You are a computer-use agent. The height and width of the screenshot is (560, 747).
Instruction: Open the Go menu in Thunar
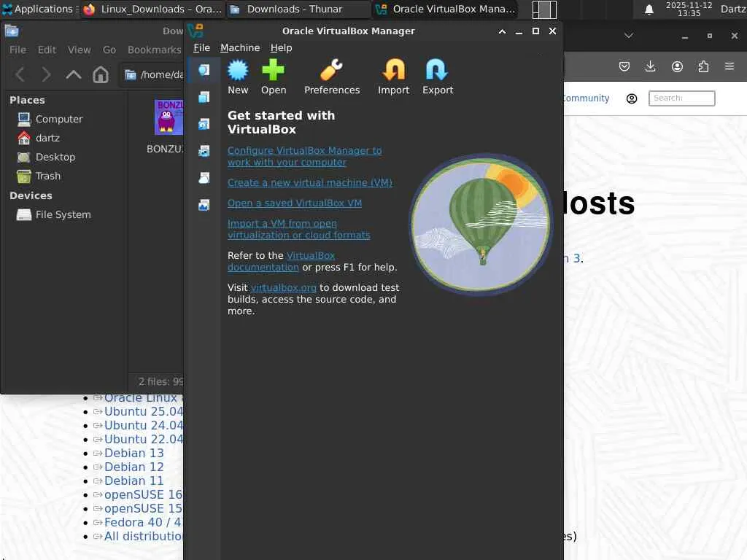pos(109,50)
